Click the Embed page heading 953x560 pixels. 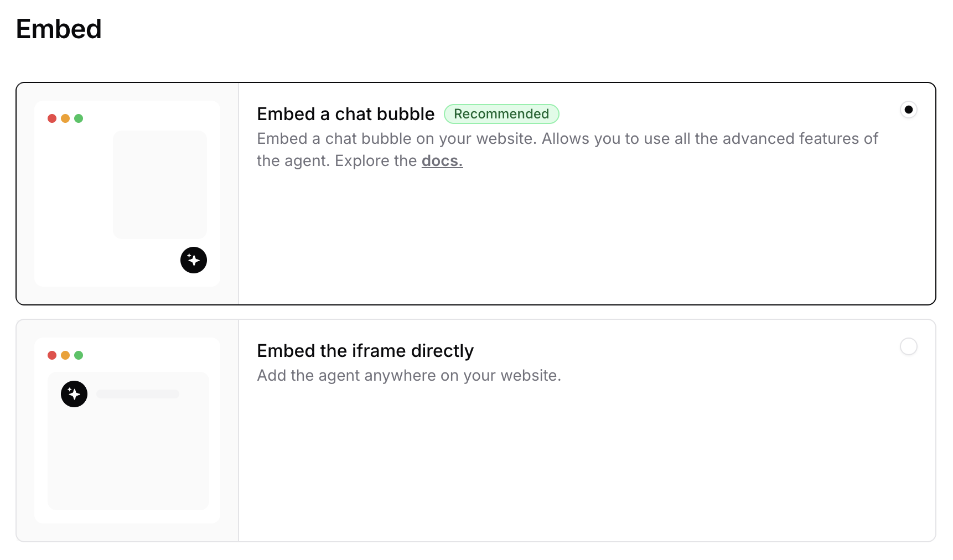tap(59, 29)
